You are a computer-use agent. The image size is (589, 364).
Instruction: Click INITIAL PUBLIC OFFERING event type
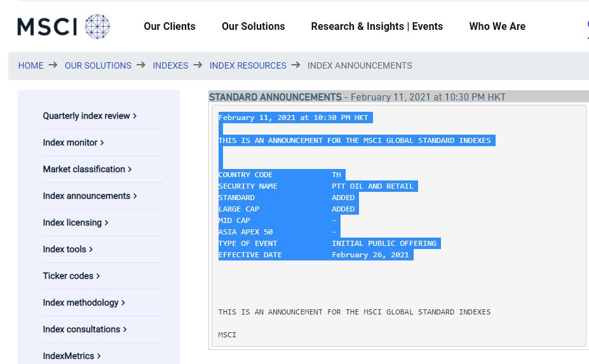coord(384,243)
